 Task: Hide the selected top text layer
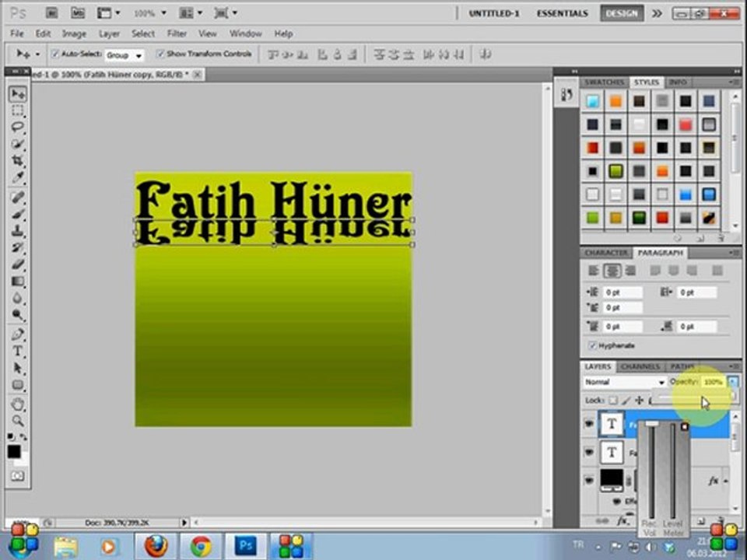589,423
